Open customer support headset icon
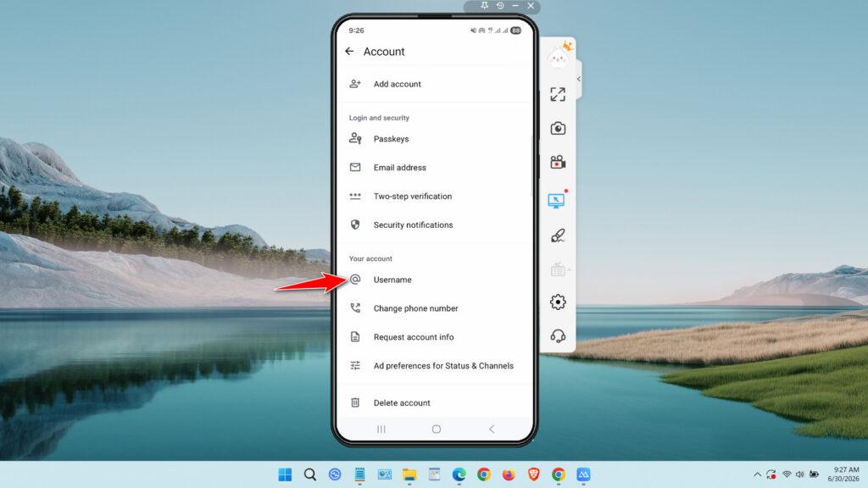868x488 pixels. point(558,335)
